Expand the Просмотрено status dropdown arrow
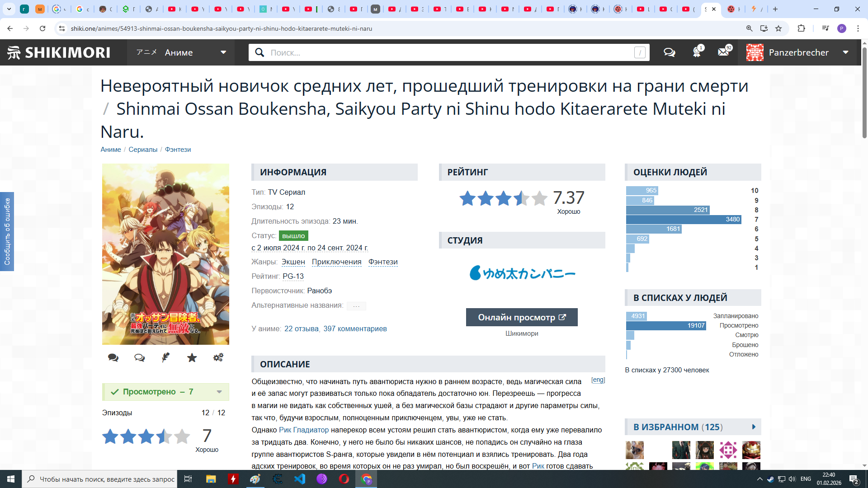The height and width of the screenshot is (488, 868). [219, 392]
